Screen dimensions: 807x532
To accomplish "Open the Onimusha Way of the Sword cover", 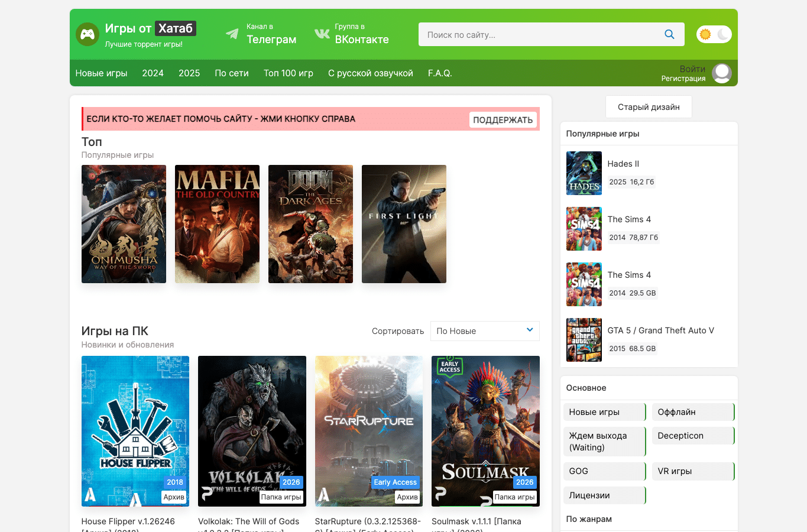I will click(x=124, y=224).
